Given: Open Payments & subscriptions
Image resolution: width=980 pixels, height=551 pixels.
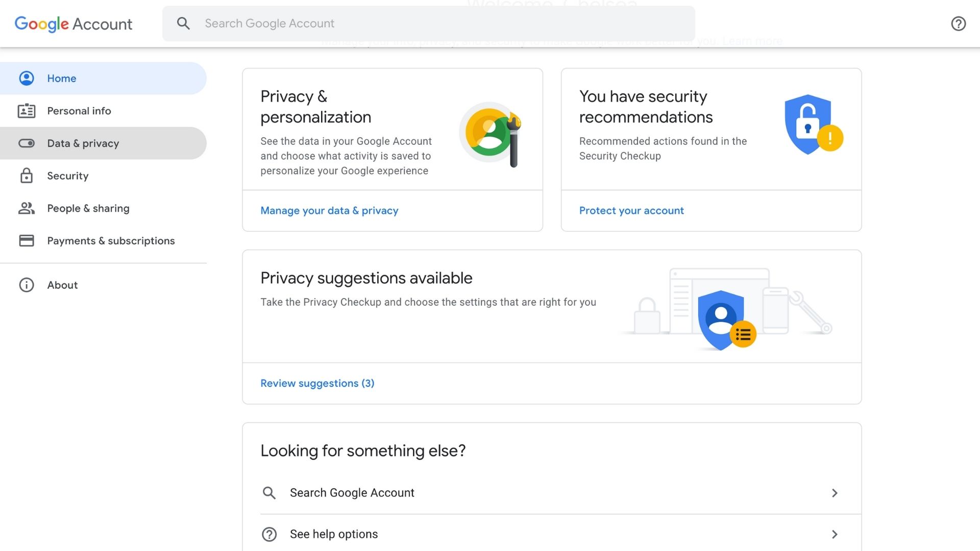Looking at the screenshot, I should [103, 240].
